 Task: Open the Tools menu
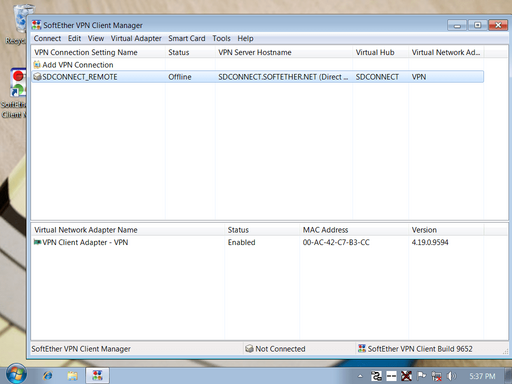pos(221,38)
